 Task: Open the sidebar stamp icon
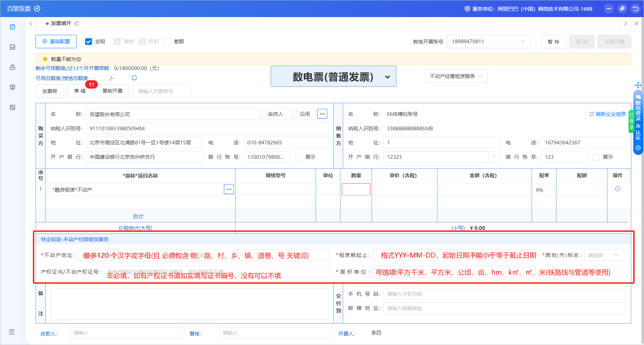12,67
